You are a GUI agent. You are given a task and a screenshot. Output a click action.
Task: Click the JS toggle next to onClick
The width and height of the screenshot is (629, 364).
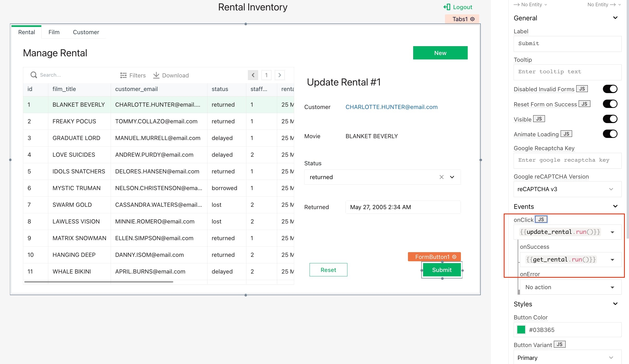click(x=541, y=219)
